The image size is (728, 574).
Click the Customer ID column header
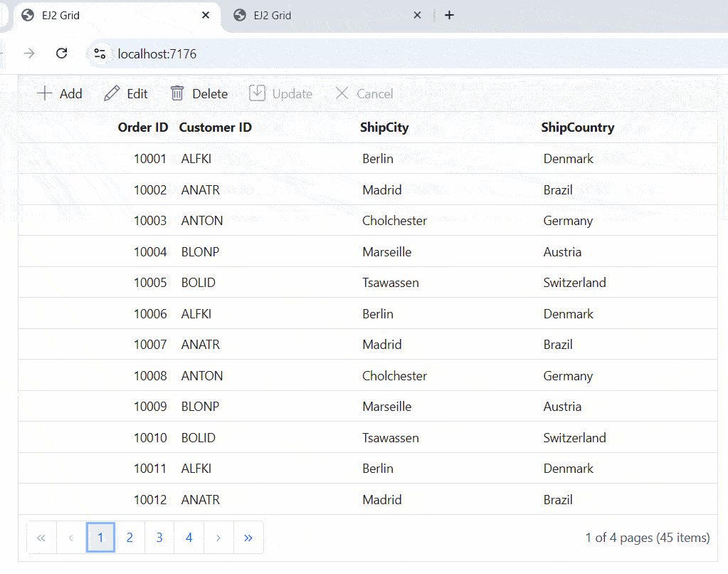(215, 127)
